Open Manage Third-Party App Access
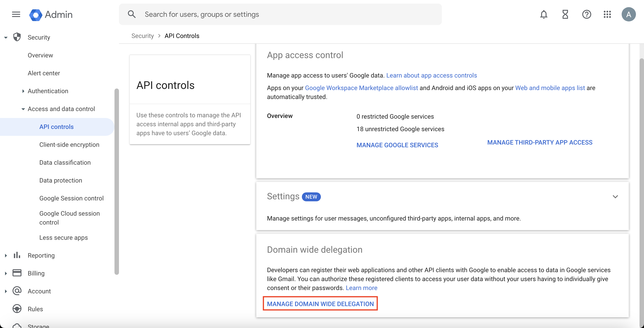 tap(540, 142)
